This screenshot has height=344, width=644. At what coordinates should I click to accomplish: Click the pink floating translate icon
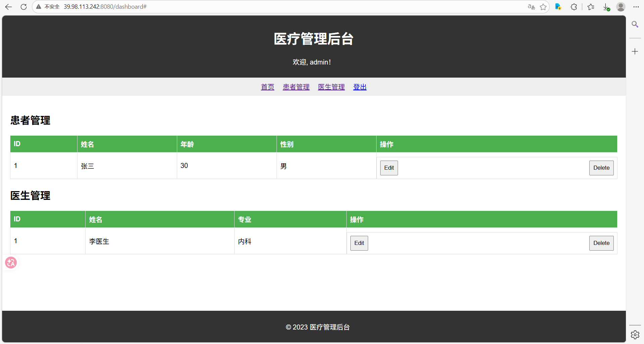point(11,263)
